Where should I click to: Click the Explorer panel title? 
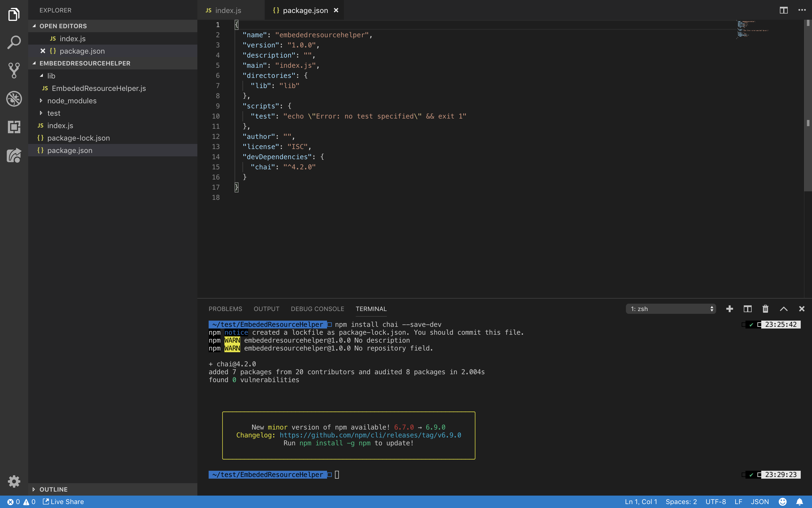[55, 10]
